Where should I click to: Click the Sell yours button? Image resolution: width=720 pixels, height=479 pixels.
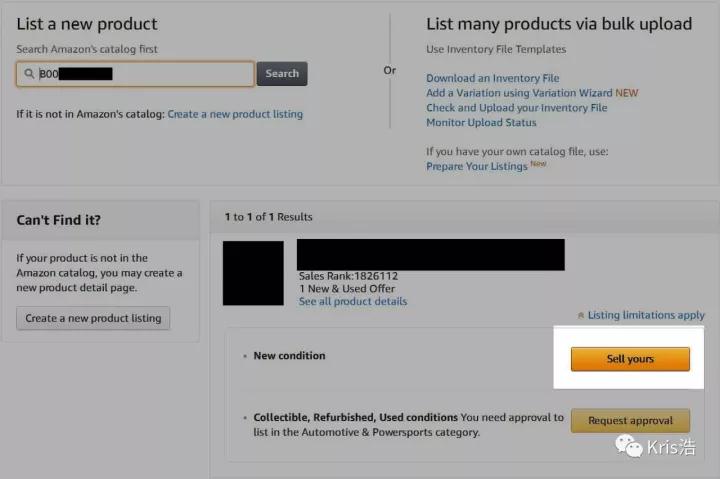coord(630,359)
